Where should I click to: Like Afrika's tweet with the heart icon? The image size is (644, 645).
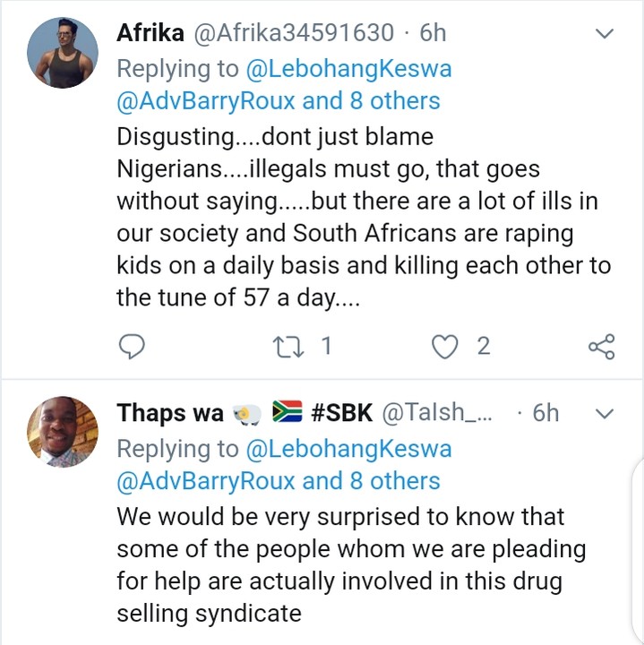click(x=445, y=346)
